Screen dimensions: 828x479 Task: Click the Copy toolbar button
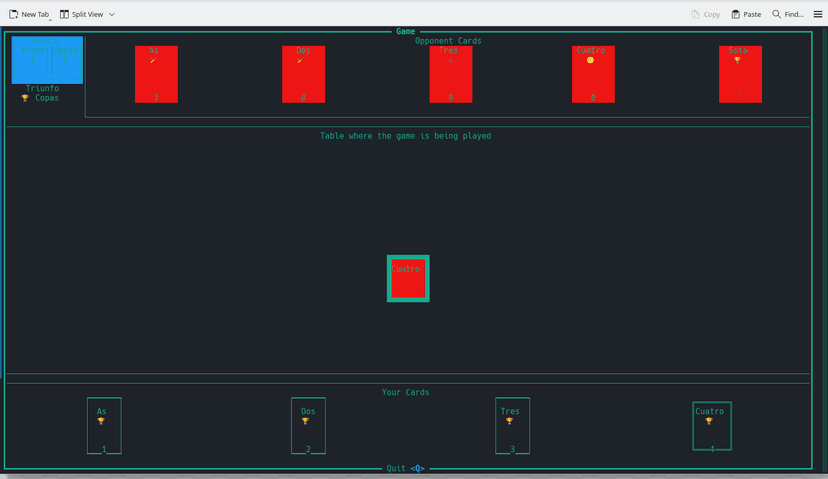coord(705,14)
